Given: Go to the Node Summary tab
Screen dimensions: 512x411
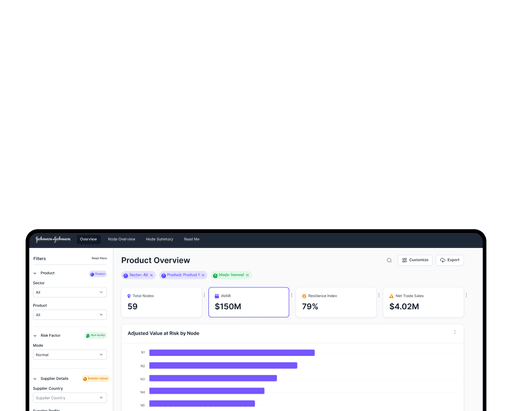Looking at the screenshot, I should (159, 239).
